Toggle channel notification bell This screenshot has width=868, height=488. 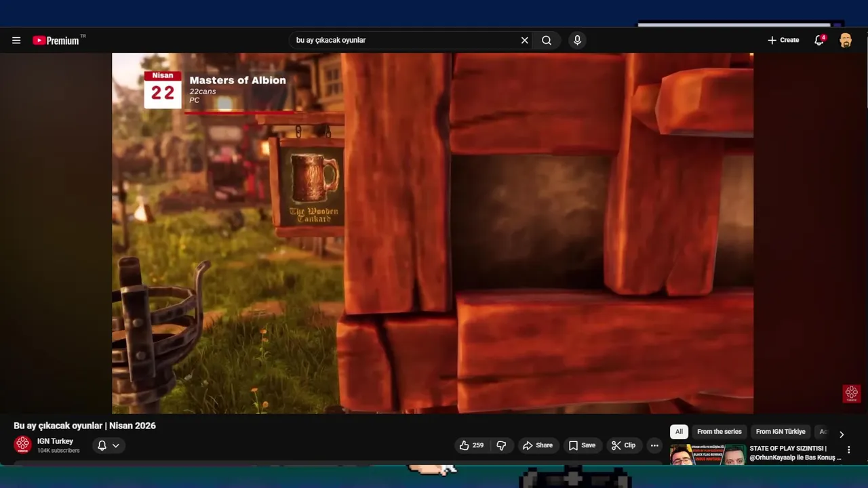pyautogui.click(x=102, y=445)
